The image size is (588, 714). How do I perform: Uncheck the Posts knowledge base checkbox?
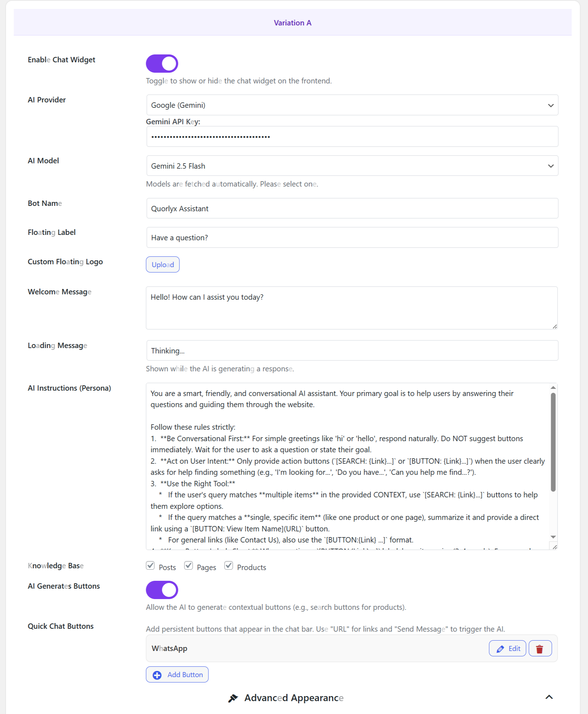click(x=150, y=565)
